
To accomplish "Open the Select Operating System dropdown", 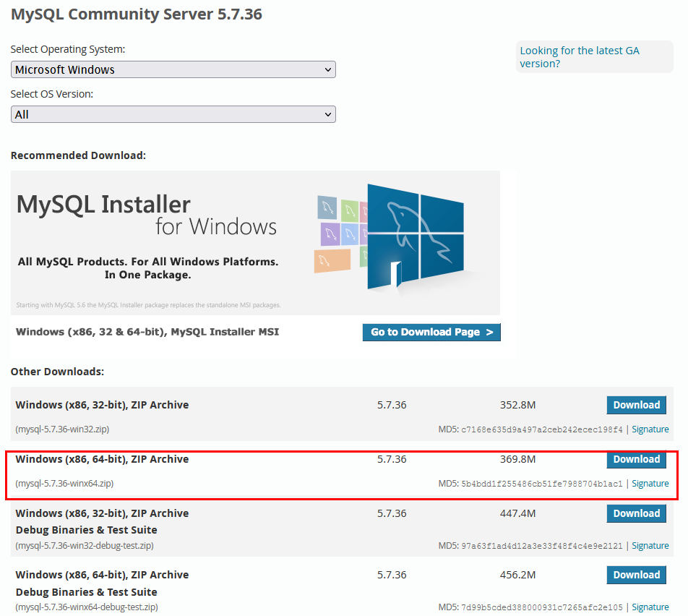I will (173, 69).
